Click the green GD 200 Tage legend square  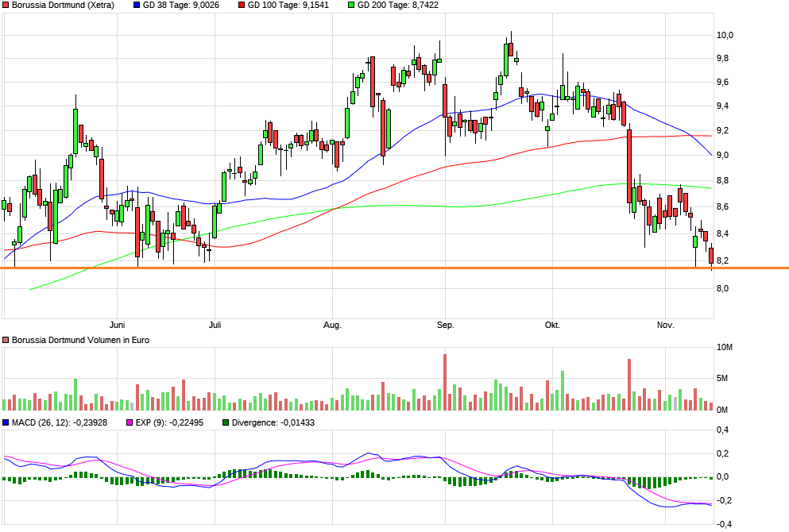tap(352, 5)
